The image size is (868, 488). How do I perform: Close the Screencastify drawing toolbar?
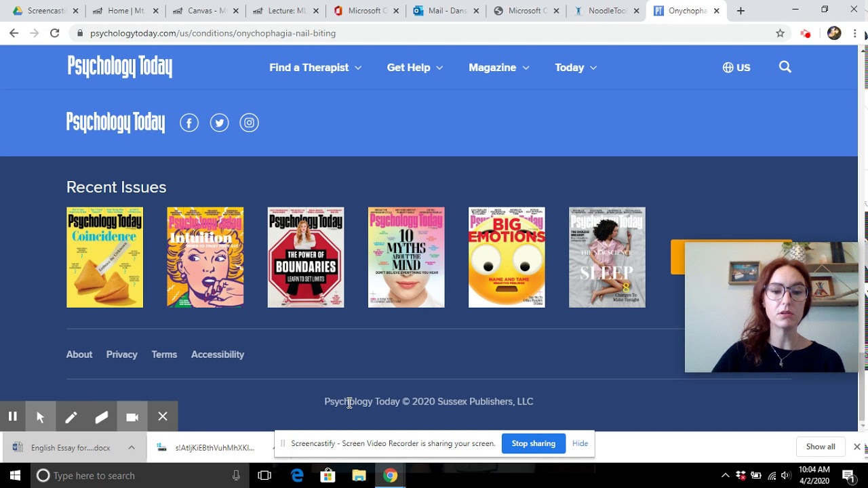[163, 417]
